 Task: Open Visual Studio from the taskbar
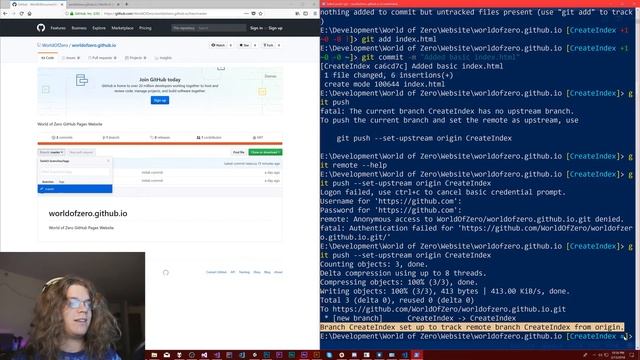click(204, 355)
